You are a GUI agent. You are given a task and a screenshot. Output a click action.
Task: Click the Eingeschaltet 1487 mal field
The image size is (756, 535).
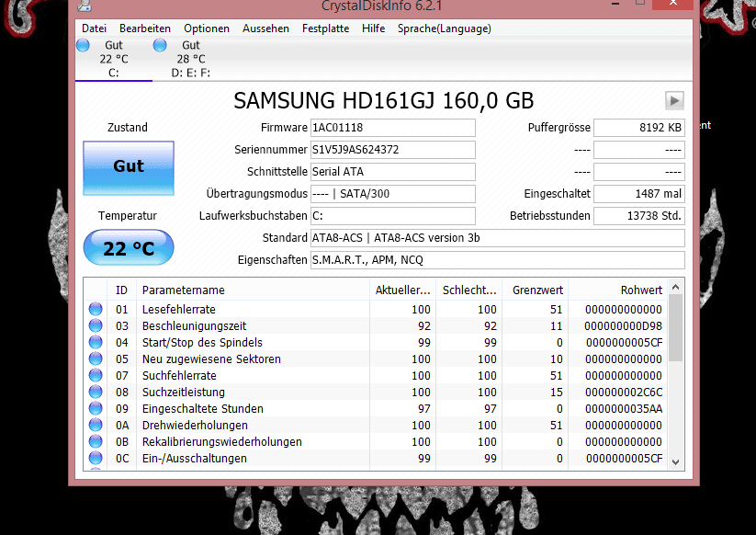(638, 194)
